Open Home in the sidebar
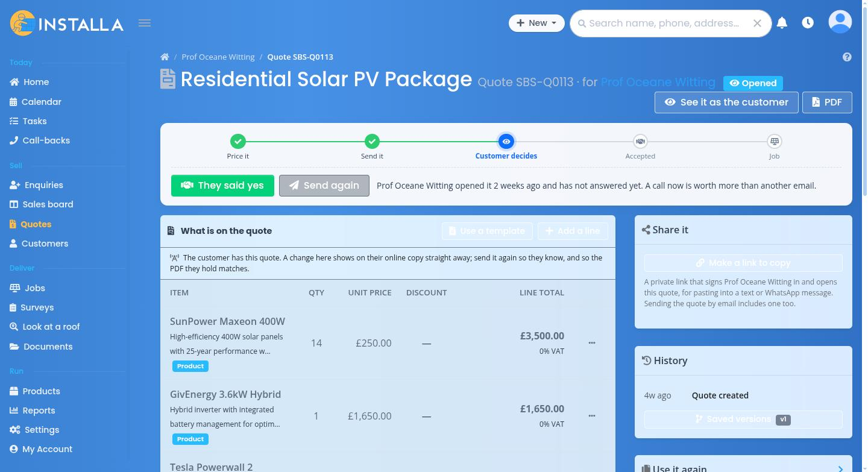The image size is (868, 472). pyautogui.click(x=30, y=82)
